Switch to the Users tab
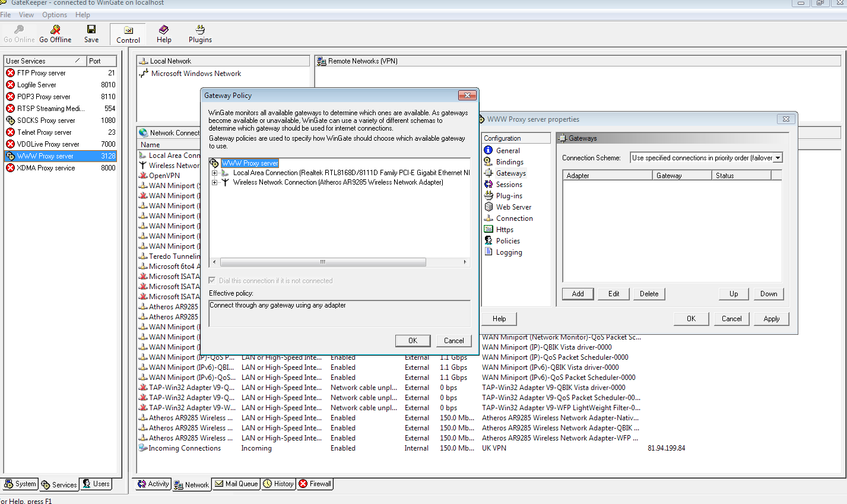Image resolution: width=847 pixels, height=504 pixels. [96, 484]
